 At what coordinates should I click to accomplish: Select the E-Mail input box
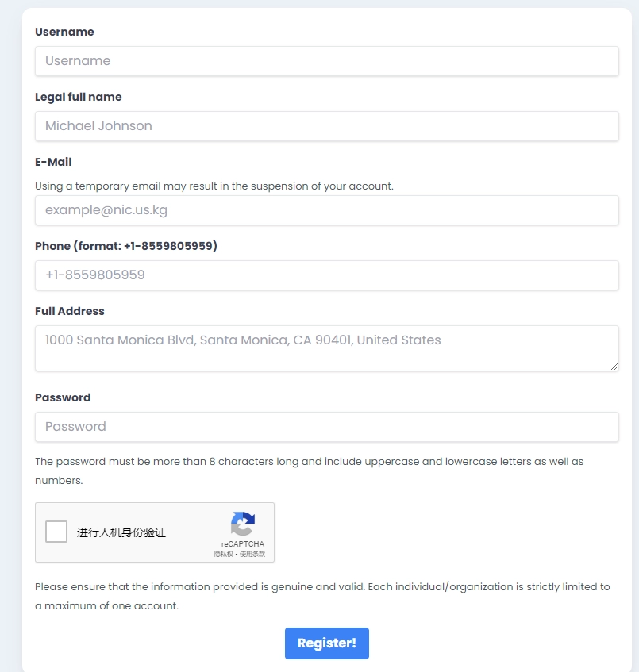click(326, 210)
